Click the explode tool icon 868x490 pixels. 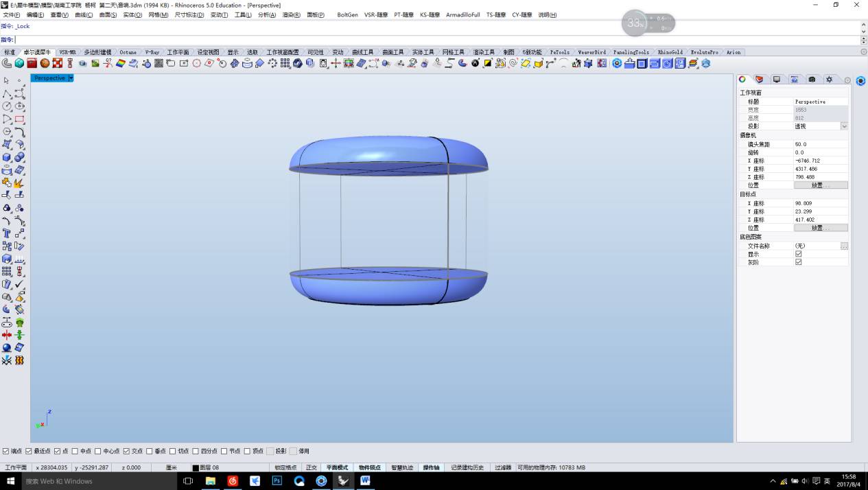[19, 183]
